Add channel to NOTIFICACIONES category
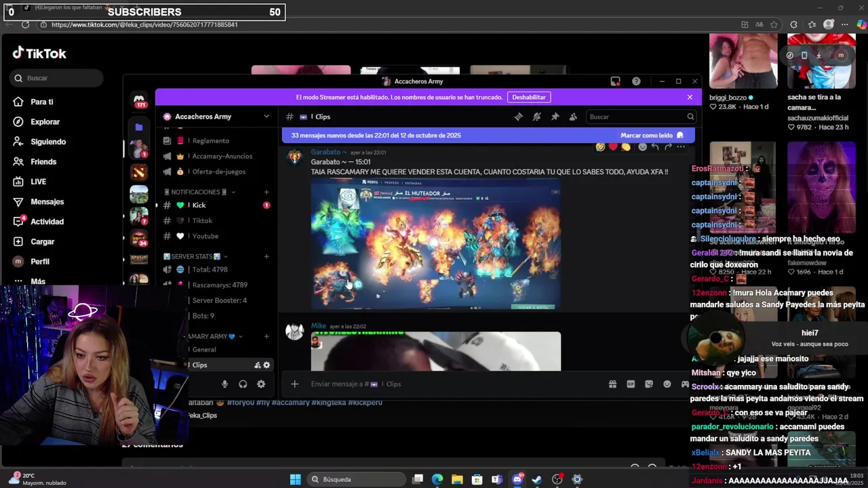 267,192
